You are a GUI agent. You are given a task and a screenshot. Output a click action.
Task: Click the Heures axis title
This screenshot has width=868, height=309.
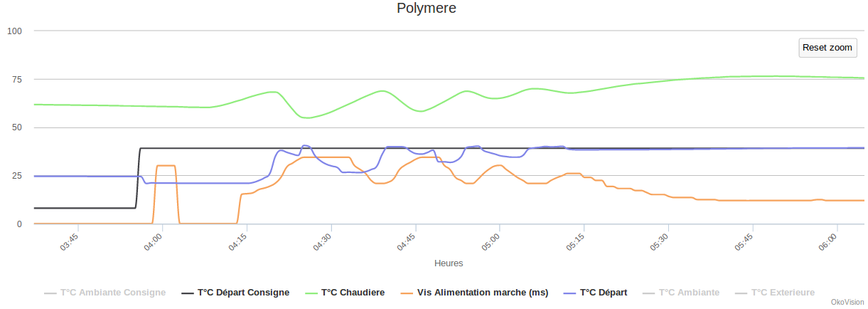pyautogui.click(x=449, y=263)
